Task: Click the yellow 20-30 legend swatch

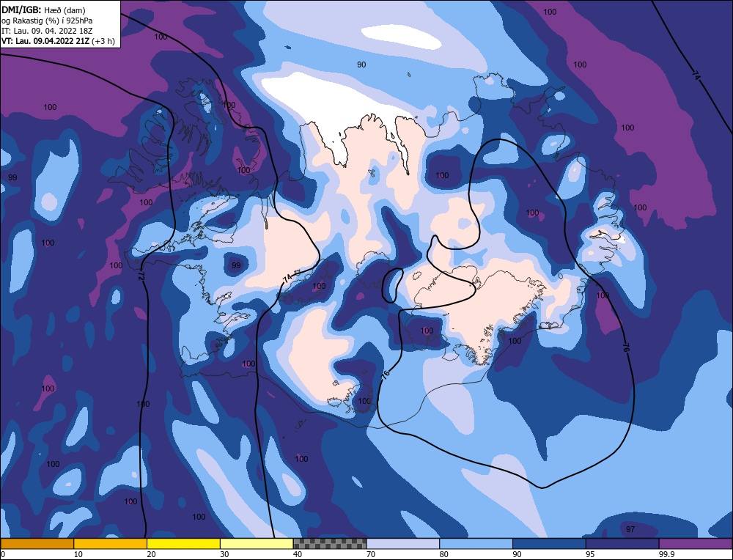Action: click(x=183, y=544)
